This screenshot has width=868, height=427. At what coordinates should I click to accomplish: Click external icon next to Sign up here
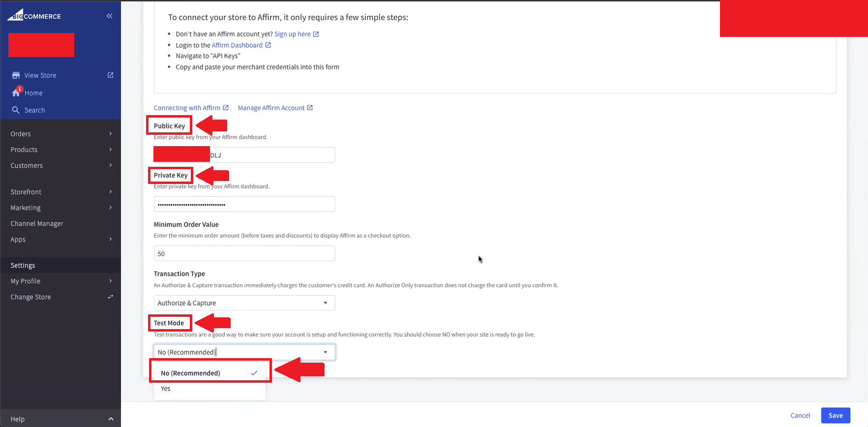316,34
